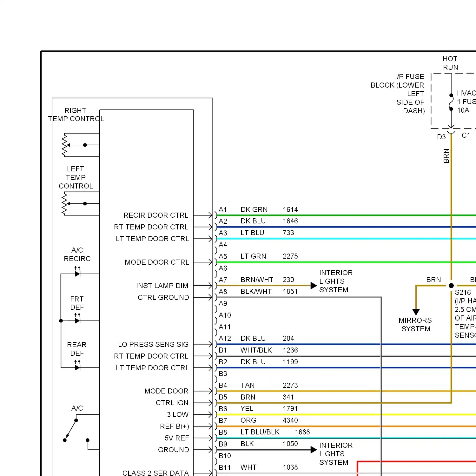Select circuit number "230"
Screen dimensions: 476x476
(288, 280)
